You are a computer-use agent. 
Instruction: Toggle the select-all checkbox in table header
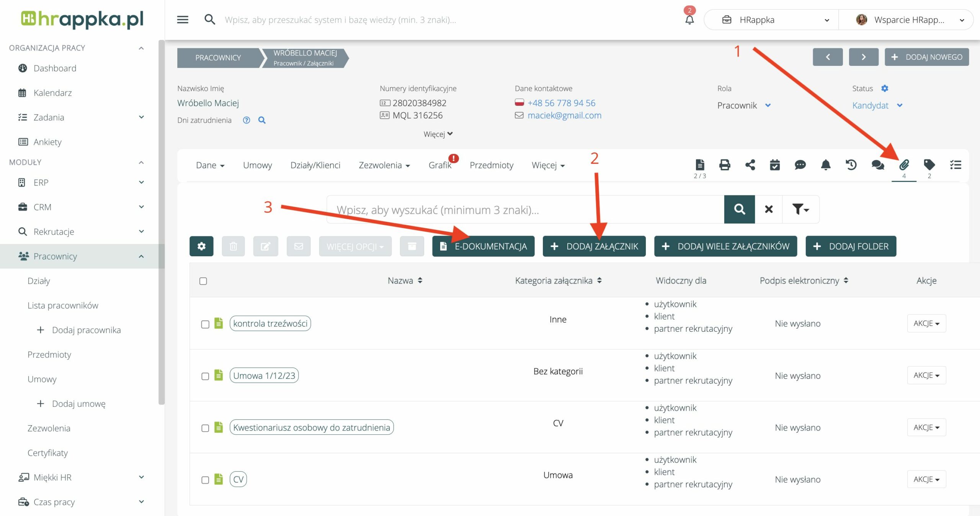(x=203, y=281)
